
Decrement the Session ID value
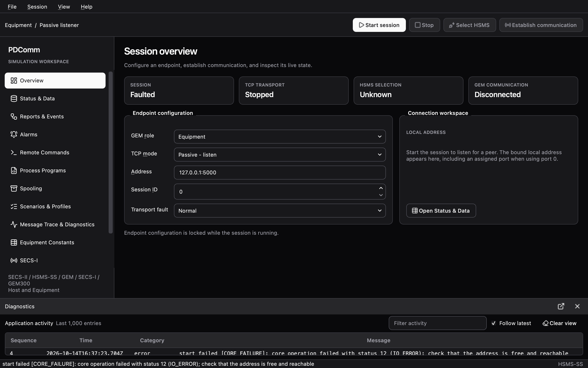point(381,195)
